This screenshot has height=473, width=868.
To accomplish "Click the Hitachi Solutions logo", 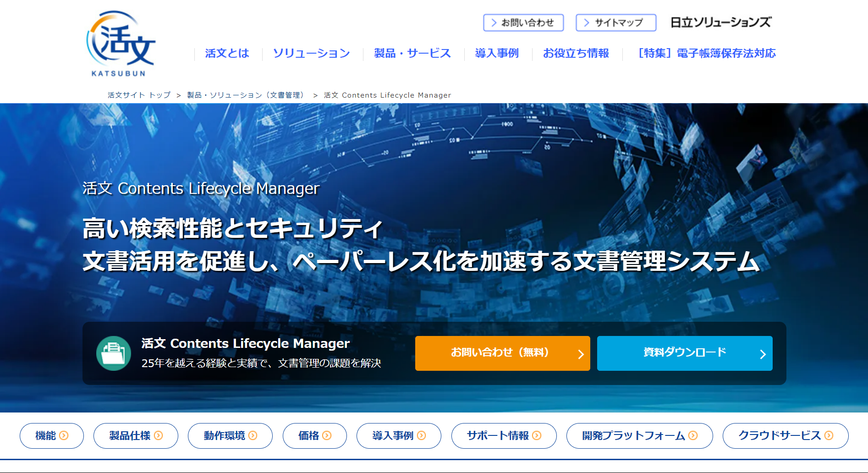I will pos(720,22).
